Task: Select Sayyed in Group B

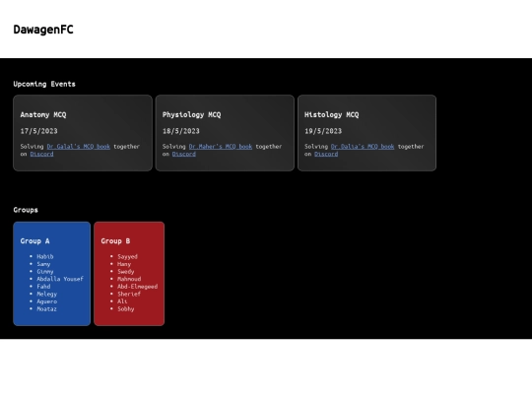Action: pyautogui.click(x=127, y=256)
